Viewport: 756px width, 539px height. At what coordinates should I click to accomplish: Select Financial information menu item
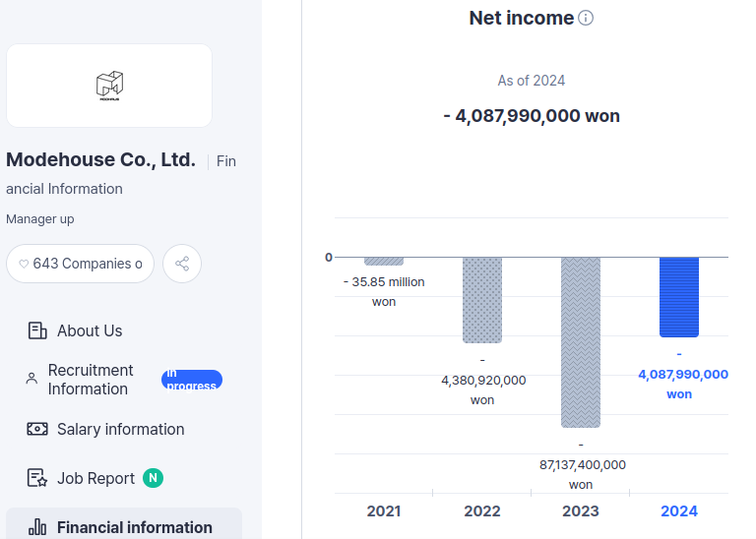point(124,525)
